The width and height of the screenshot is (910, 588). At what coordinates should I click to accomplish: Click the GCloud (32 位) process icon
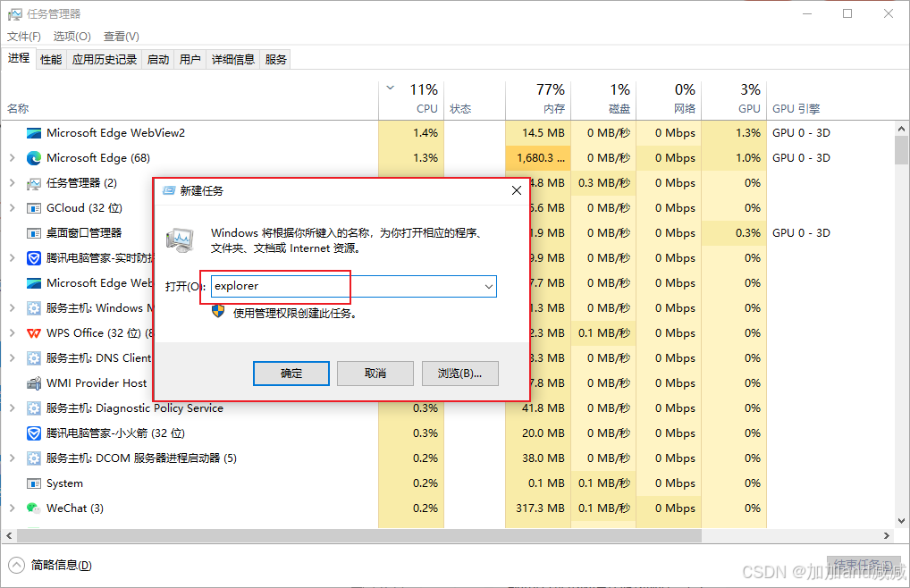click(34, 208)
